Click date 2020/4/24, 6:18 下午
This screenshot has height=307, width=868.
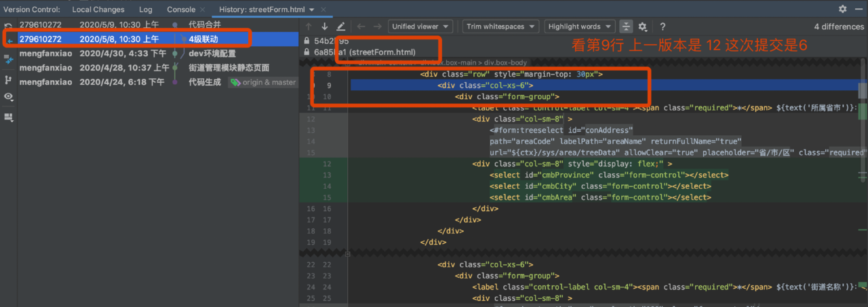(122, 82)
